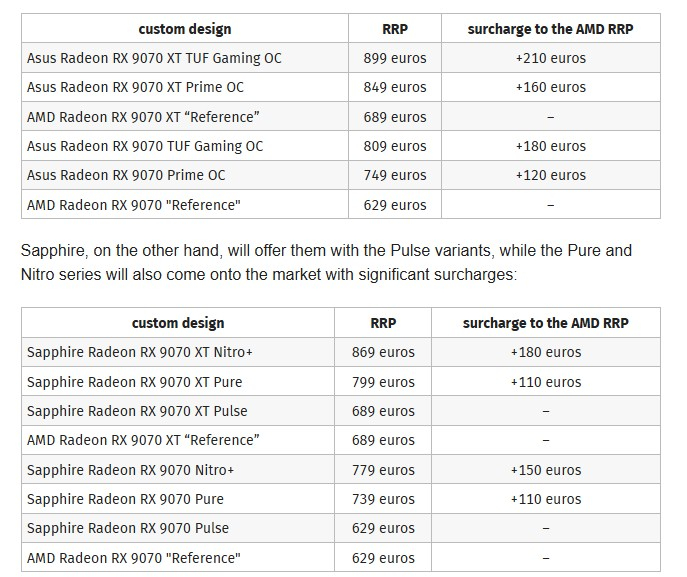Click the 779 euros price value
Screen dimensions: 687x577
383,470
